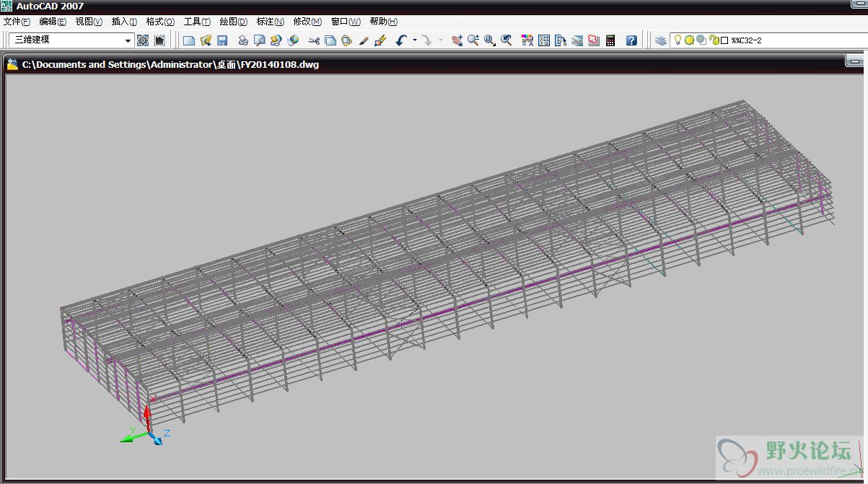Open the 视图(V) menu

(89, 22)
